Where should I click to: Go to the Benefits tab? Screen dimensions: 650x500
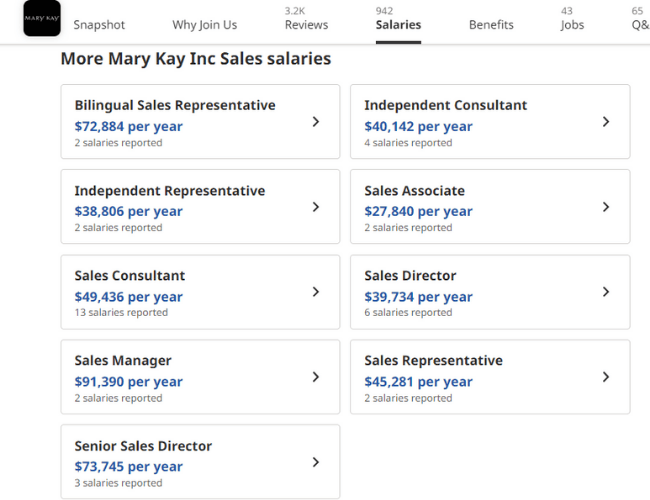(x=491, y=25)
